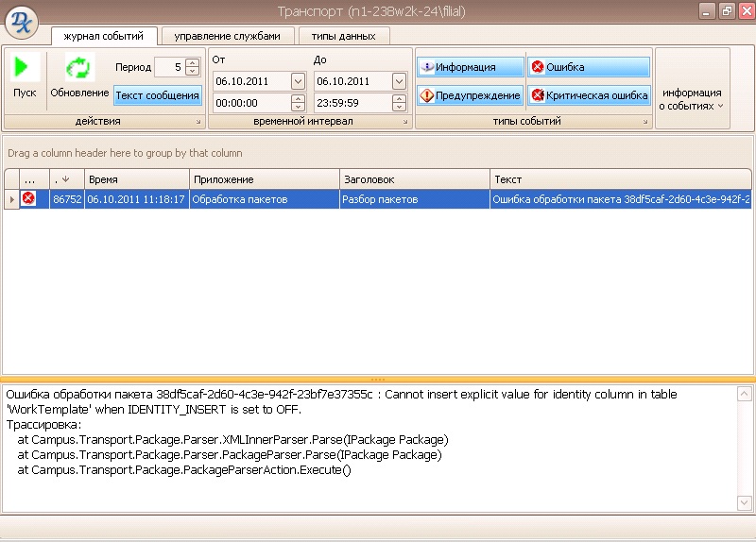Open the От date dropdown calendar
This screenshot has height=542, width=756.
point(298,81)
